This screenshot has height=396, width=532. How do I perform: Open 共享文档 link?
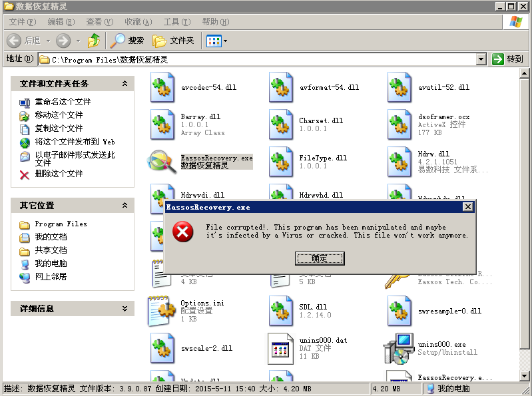(x=51, y=250)
